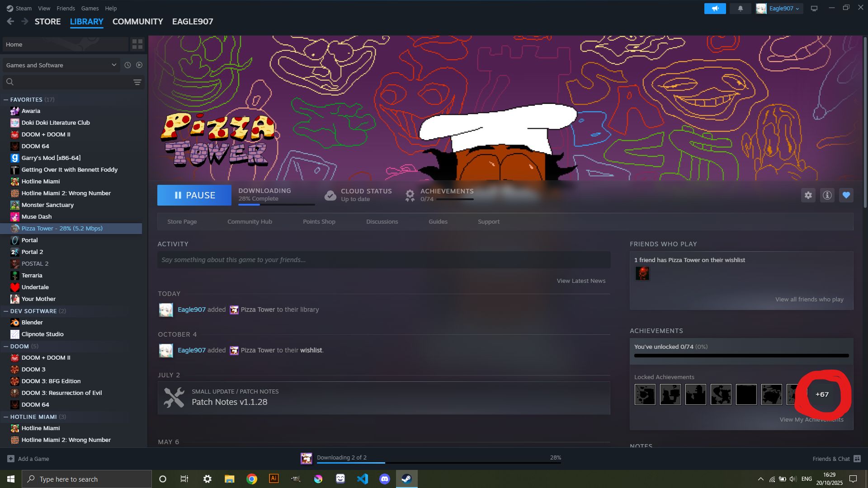Go to STORE tab
Viewport: 868px width, 488px height.
pos(47,21)
